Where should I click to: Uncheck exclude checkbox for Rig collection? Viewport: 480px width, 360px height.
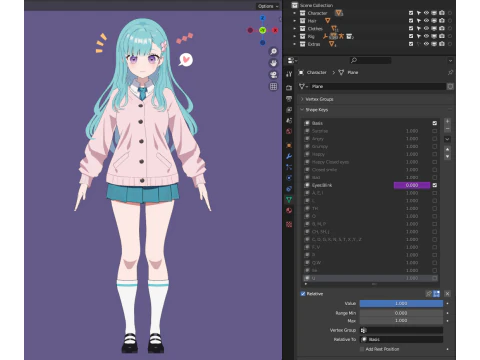pyautogui.click(x=411, y=36)
